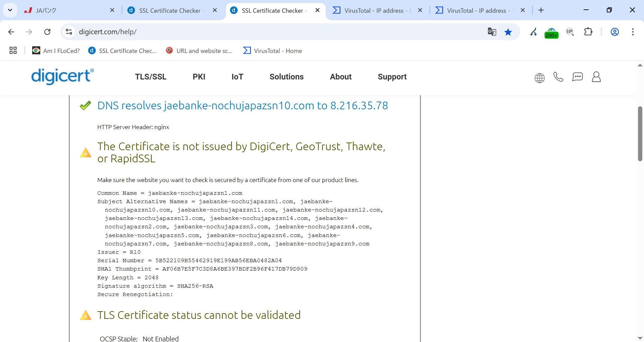
Task: Click the page vertical scrollbar thumb
Action: pos(640,133)
